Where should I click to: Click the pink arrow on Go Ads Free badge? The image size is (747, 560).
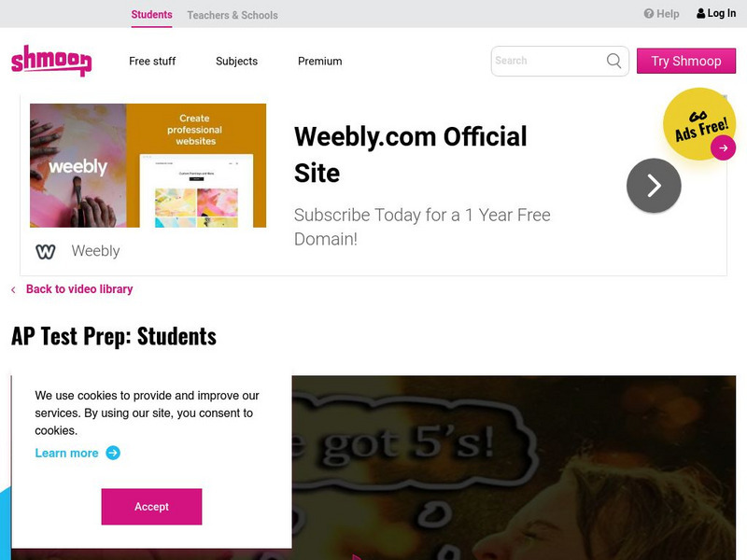723,148
